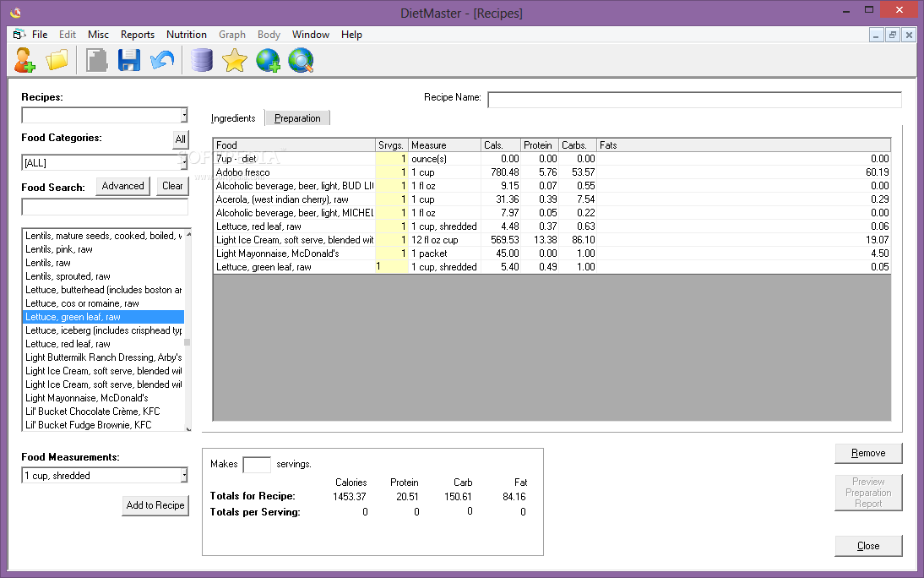The height and width of the screenshot is (578, 924).
Task: Open the Nutrition menu
Action: [x=187, y=35]
